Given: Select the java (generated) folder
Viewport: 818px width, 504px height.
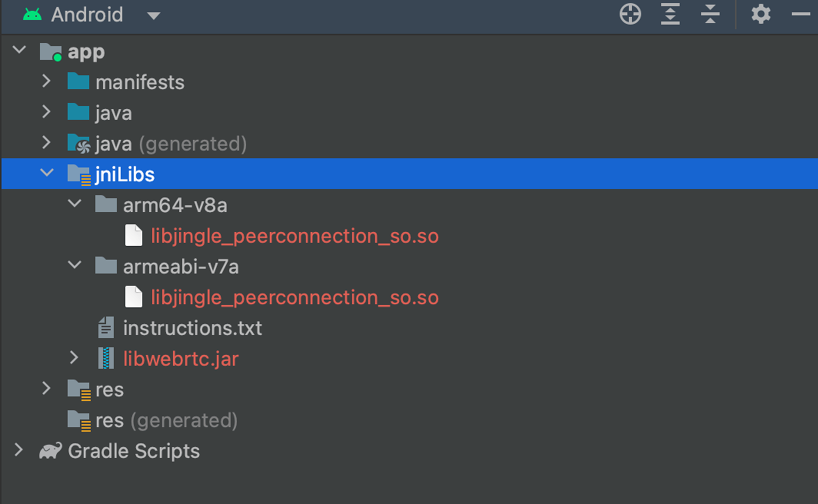Looking at the screenshot, I should [x=170, y=144].
